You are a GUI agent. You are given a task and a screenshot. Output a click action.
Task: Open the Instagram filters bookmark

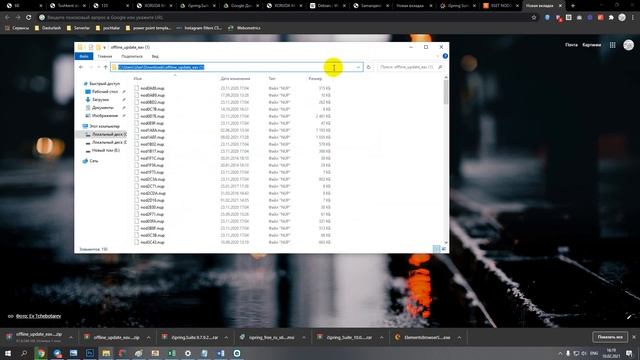tap(199, 28)
